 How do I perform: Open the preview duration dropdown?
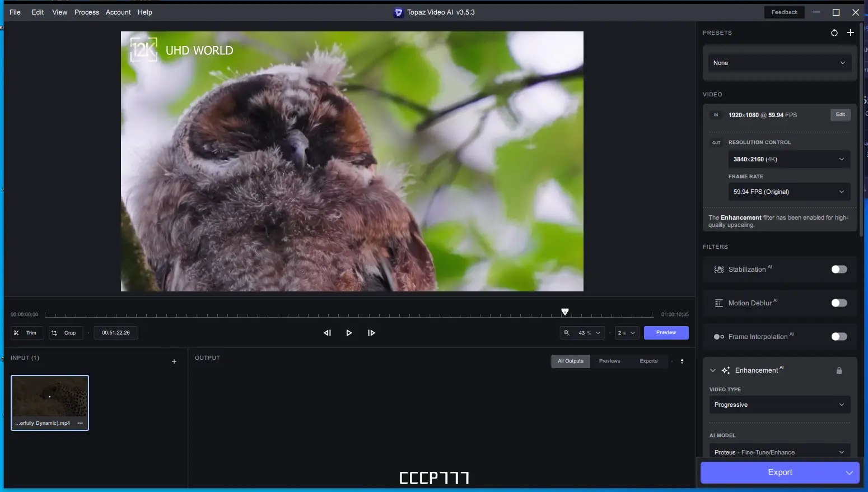coord(627,333)
